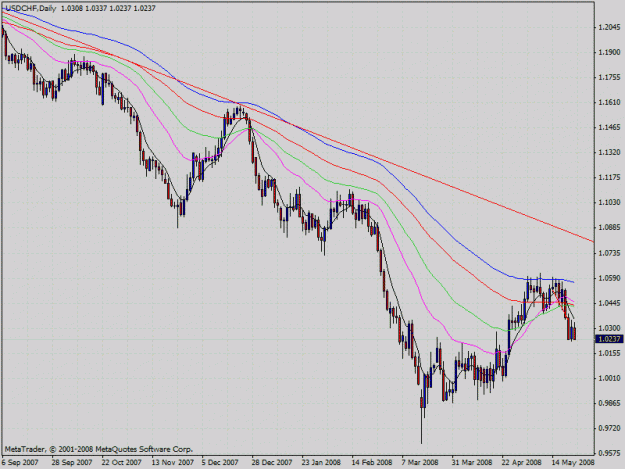625x469 pixels.
Task: Click the 1.1900 price axis label
Action: pyautogui.click(x=609, y=52)
